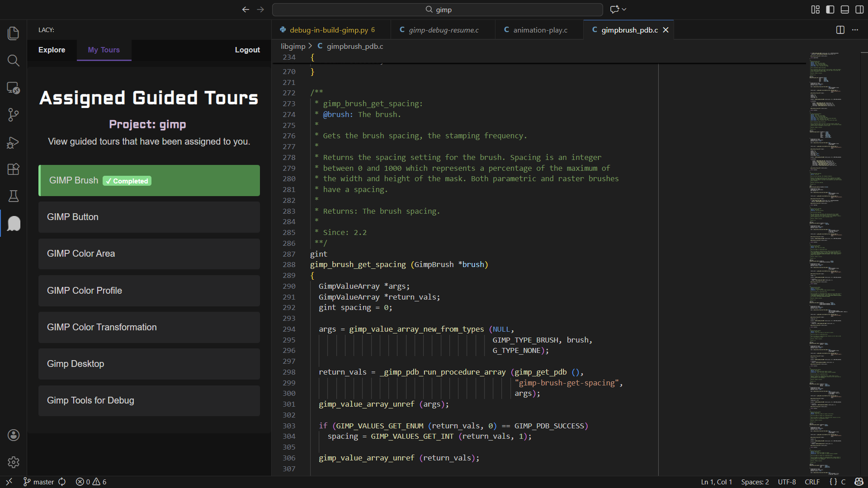Close the gimpbrush_pdb.c tab

click(x=665, y=30)
